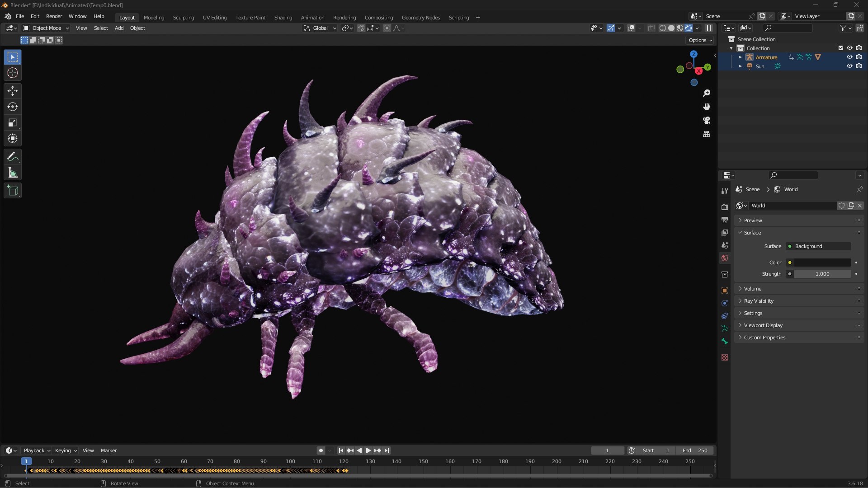Click the End frame field
This screenshot has height=488, width=868.
695,450
